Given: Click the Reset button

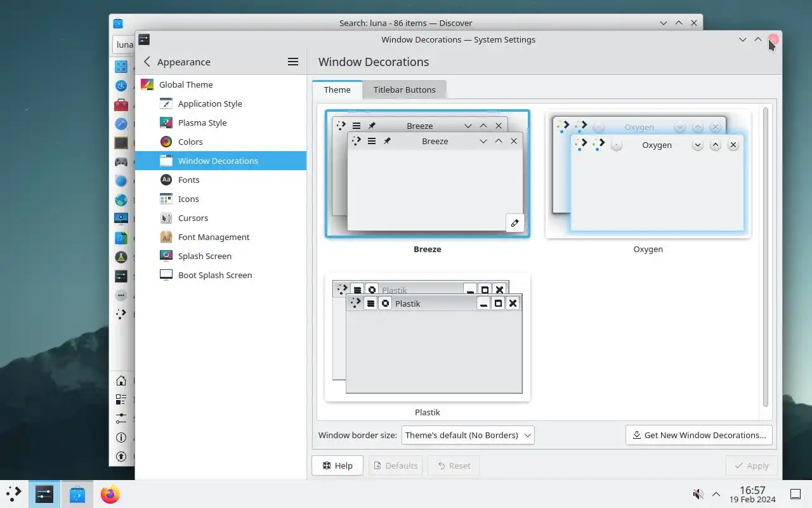Looking at the screenshot, I should (x=454, y=465).
